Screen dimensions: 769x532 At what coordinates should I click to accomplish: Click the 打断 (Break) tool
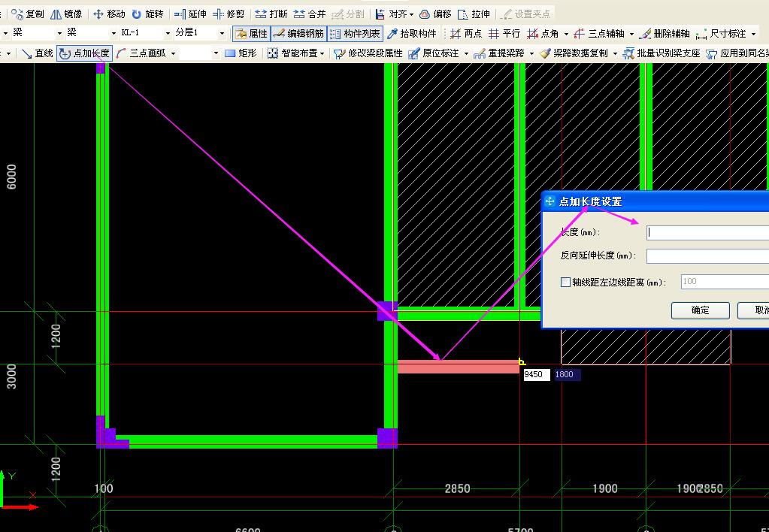click(x=271, y=14)
